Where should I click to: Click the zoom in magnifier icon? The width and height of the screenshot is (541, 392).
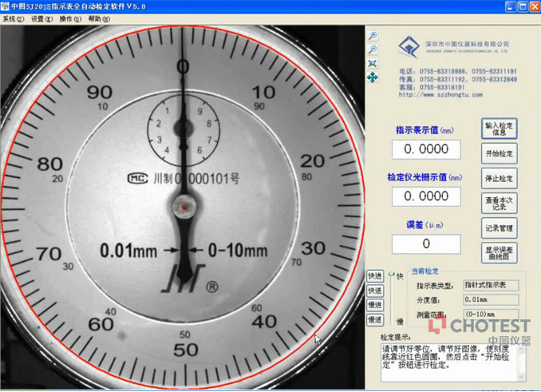pyautogui.click(x=372, y=37)
